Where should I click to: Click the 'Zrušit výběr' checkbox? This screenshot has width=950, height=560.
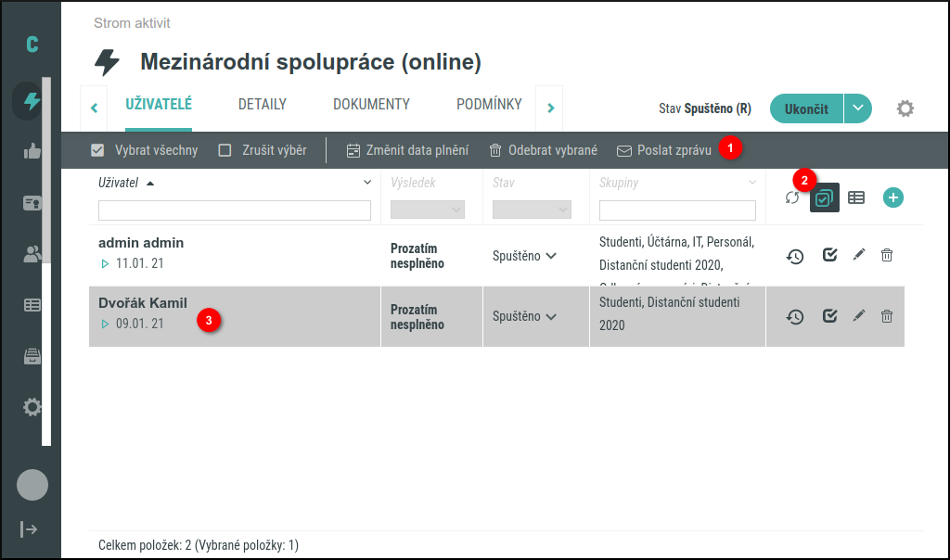[x=225, y=150]
